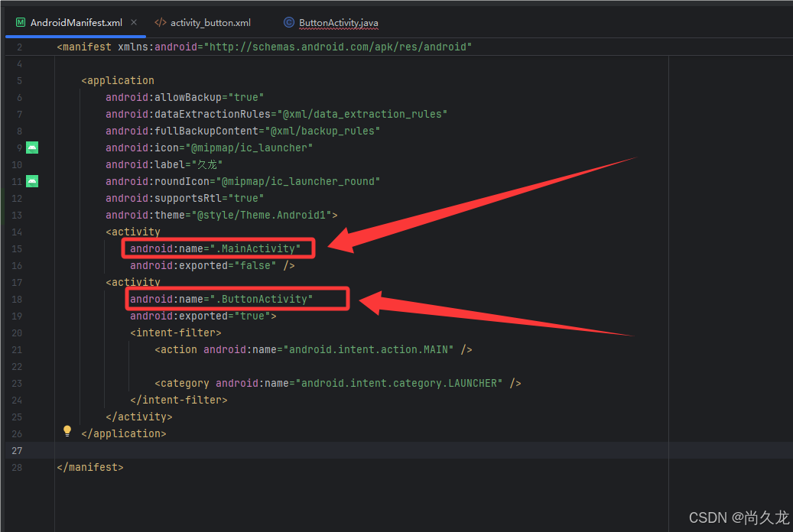793x532 pixels.
Task: Click the "<activity" tag on line 17
Action: click(133, 282)
